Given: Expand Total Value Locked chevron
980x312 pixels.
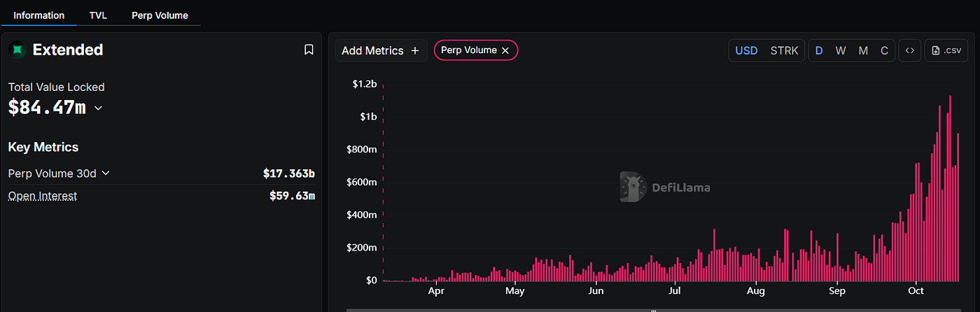Looking at the screenshot, I should (98, 108).
